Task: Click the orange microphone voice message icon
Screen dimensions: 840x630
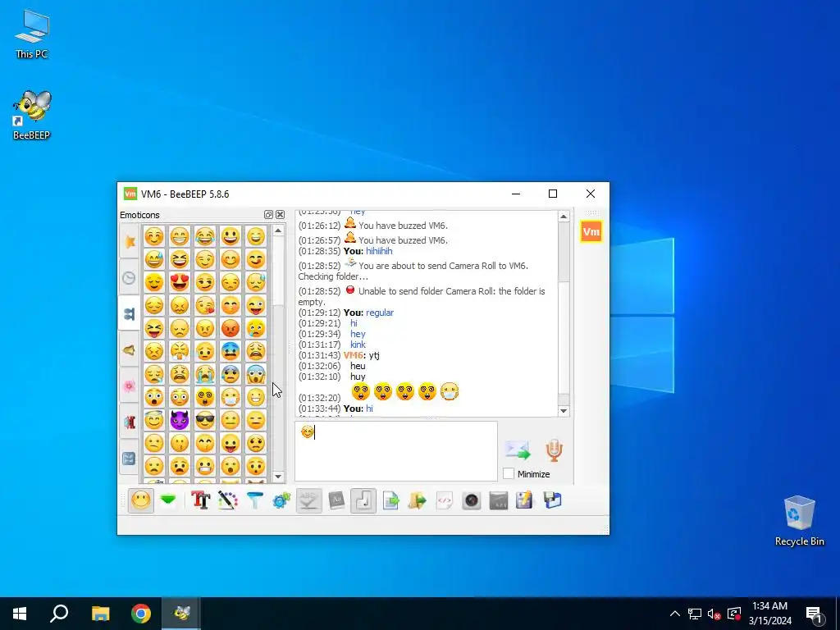Action: click(555, 450)
